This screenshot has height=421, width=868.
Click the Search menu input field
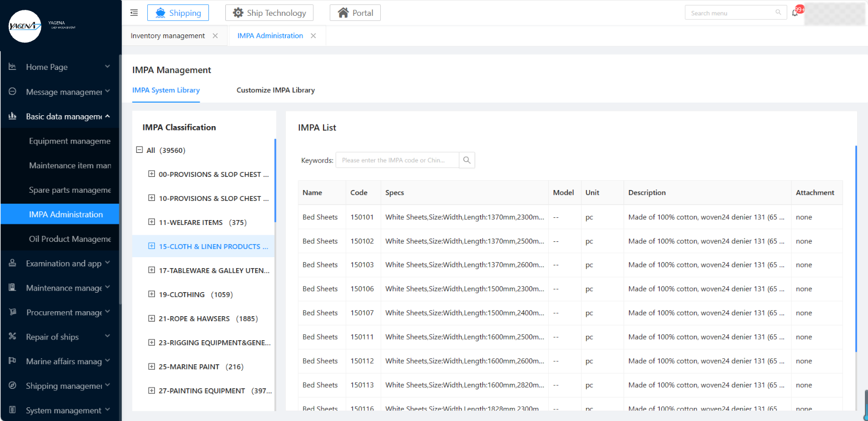click(731, 13)
